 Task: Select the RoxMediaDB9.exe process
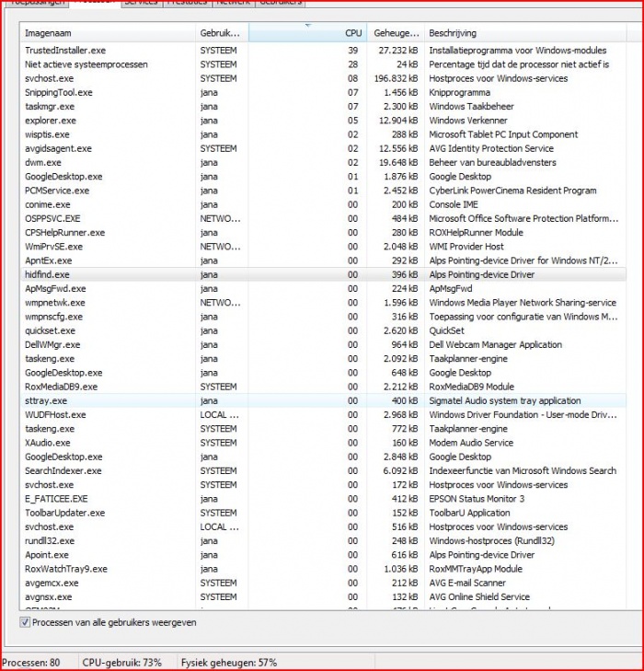[323, 387]
